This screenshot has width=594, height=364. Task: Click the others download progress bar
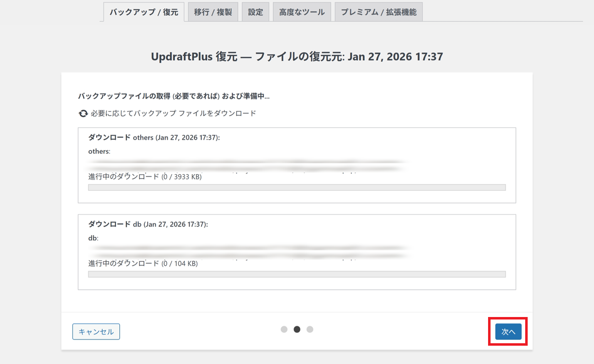point(297,187)
